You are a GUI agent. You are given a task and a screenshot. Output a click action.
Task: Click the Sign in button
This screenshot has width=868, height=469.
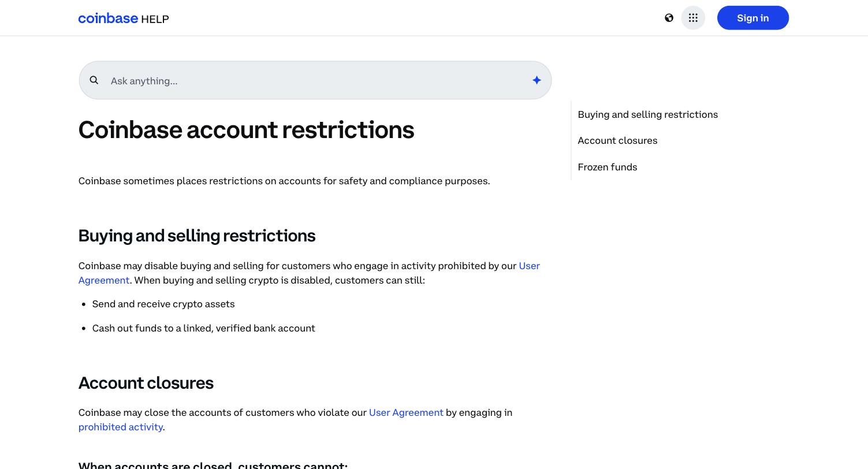(x=752, y=18)
